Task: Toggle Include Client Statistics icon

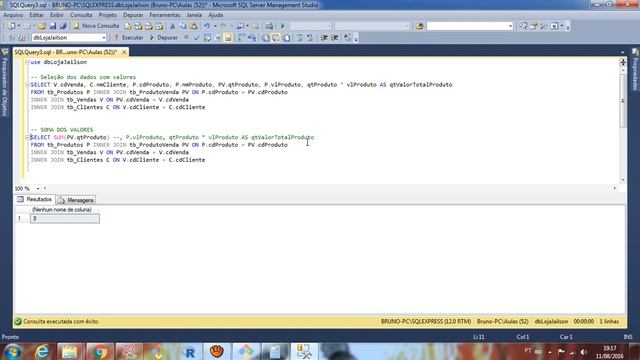Action: 252,38
